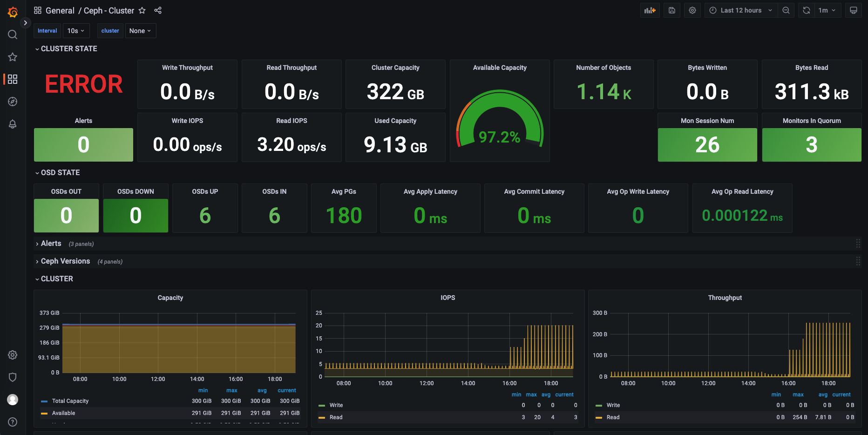Viewport: 868px width, 435px height.
Task: Cycle view mode monitor icon
Action: tap(854, 10)
